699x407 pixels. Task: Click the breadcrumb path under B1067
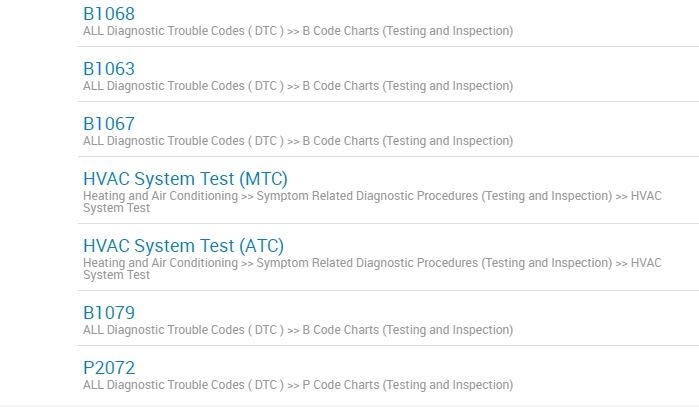(x=298, y=141)
